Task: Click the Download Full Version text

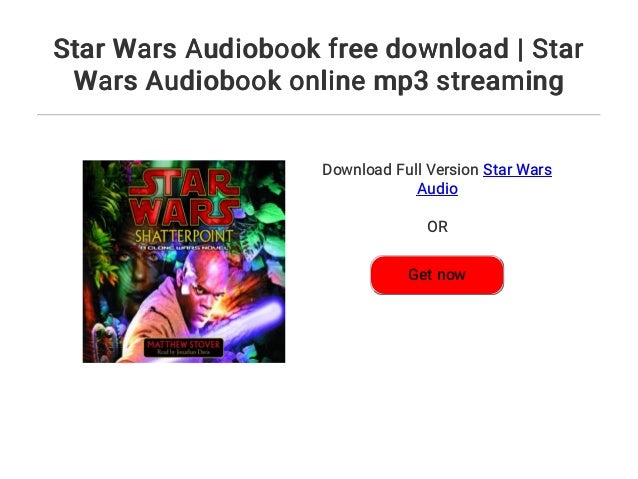Action: pyautogui.click(x=400, y=170)
